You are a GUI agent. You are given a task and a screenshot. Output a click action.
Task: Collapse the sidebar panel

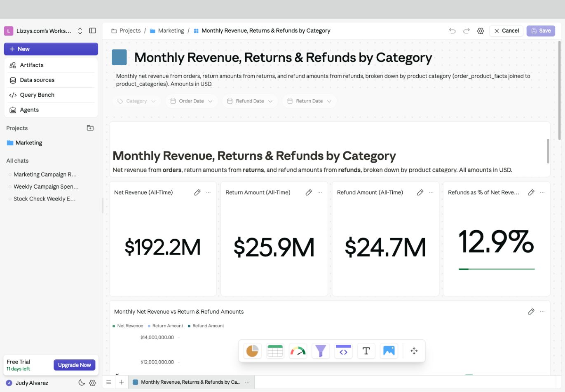click(x=93, y=31)
